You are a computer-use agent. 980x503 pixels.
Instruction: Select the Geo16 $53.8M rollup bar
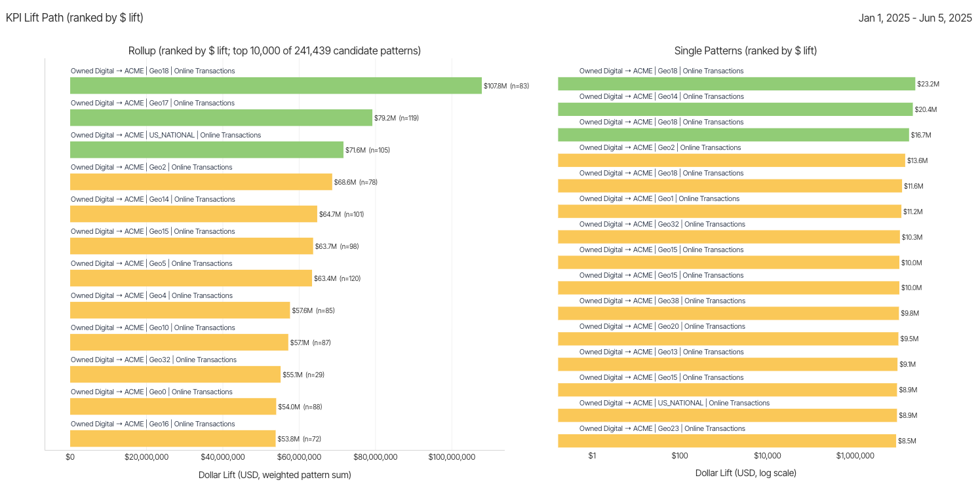click(x=172, y=439)
